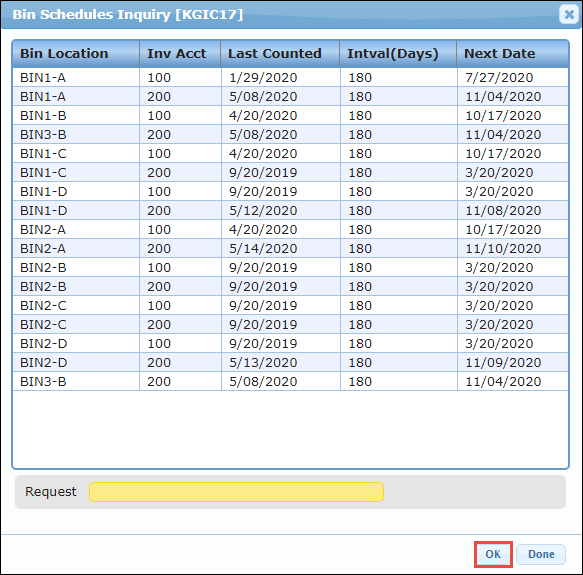Click the Done button

(x=541, y=554)
